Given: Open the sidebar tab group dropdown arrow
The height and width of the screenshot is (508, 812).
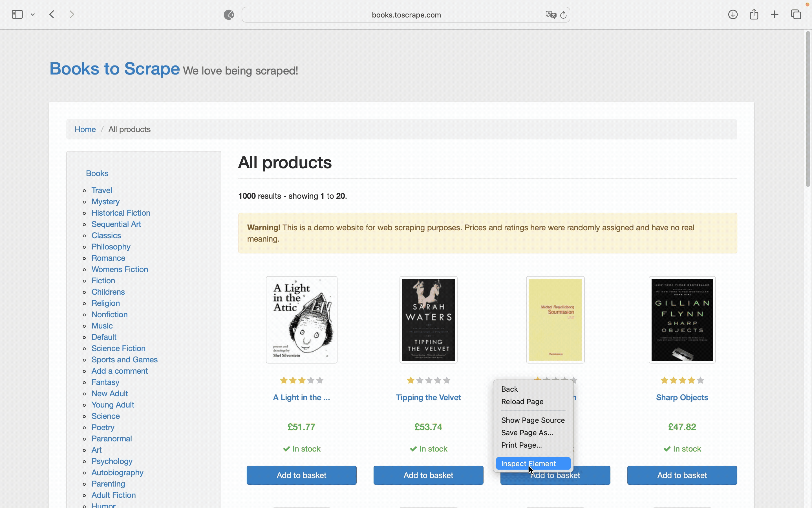Looking at the screenshot, I should [32, 15].
